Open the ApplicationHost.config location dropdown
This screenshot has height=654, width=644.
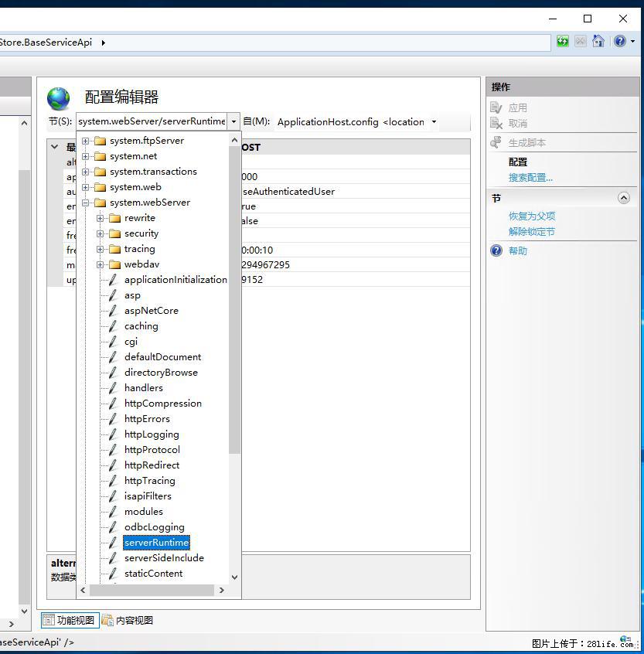(434, 121)
